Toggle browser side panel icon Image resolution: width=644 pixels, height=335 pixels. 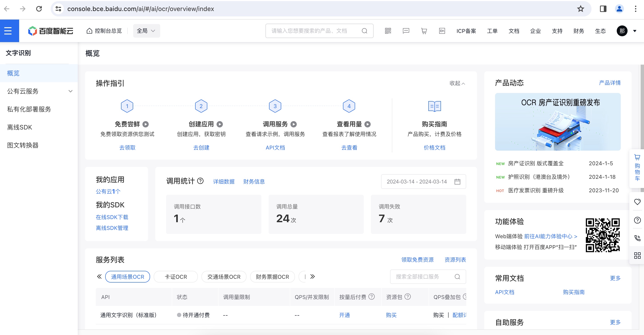603,9
